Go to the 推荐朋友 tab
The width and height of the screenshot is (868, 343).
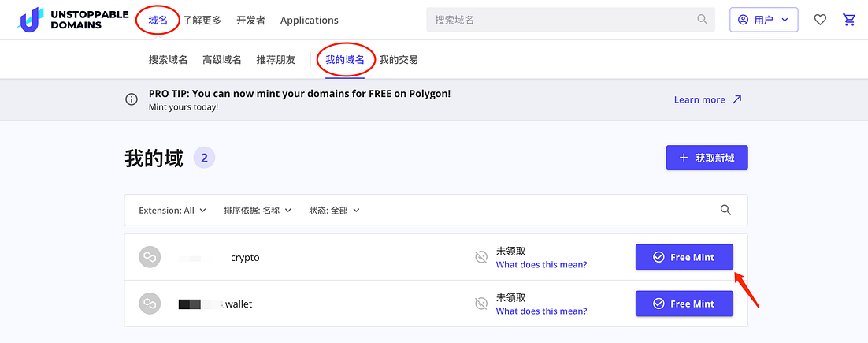[x=276, y=60]
